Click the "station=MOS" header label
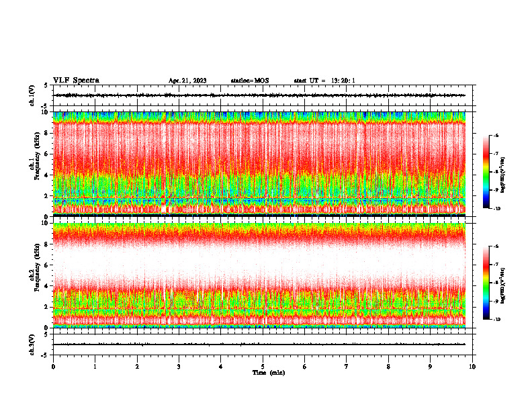The height and width of the screenshot is (411, 532). tap(250, 81)
